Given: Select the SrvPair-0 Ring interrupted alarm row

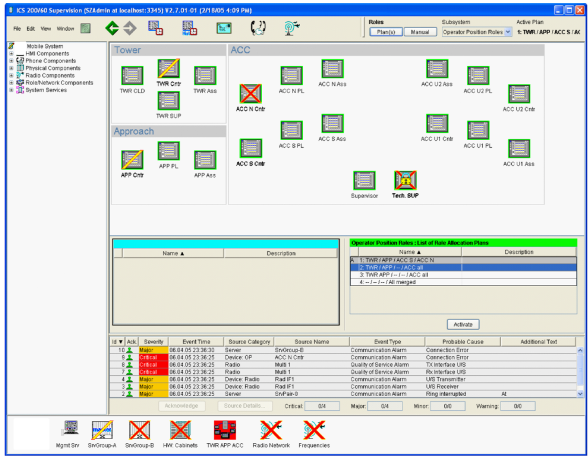Looking at the screenshot, I should pos(343,394).
